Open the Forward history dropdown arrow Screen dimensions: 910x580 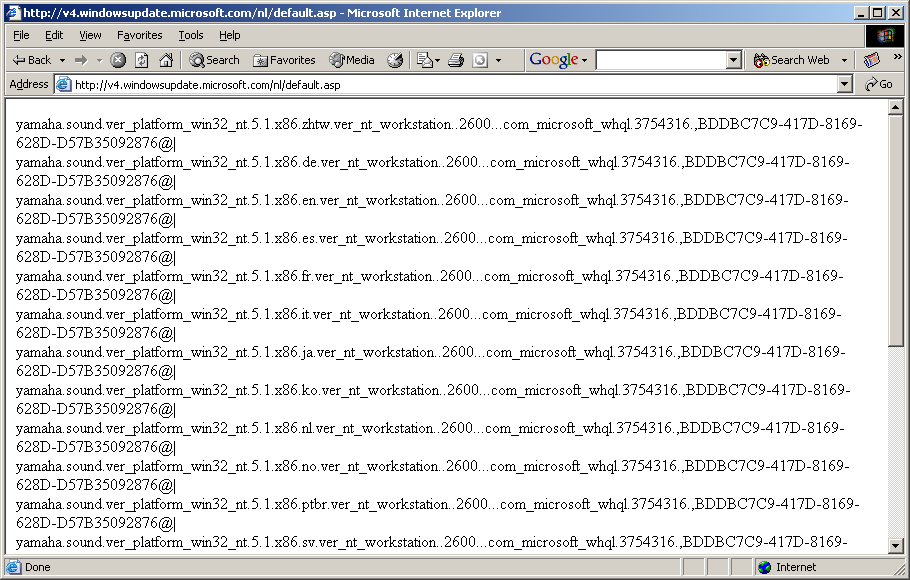(99, 60)
